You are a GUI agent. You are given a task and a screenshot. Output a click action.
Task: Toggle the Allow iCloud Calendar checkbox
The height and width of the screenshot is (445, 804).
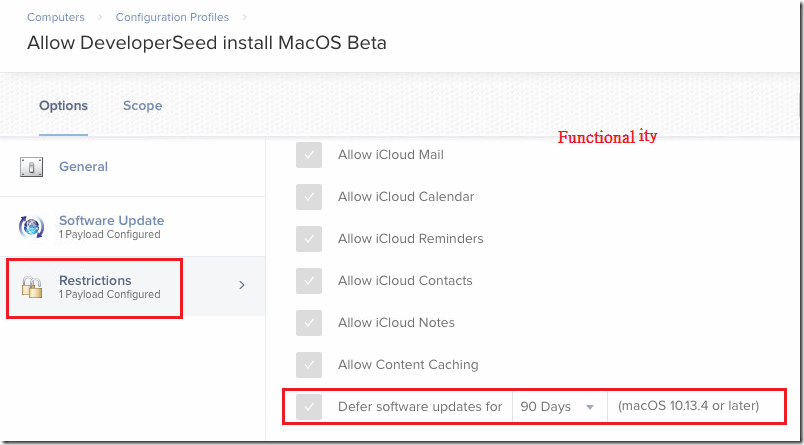pos(309,197)
